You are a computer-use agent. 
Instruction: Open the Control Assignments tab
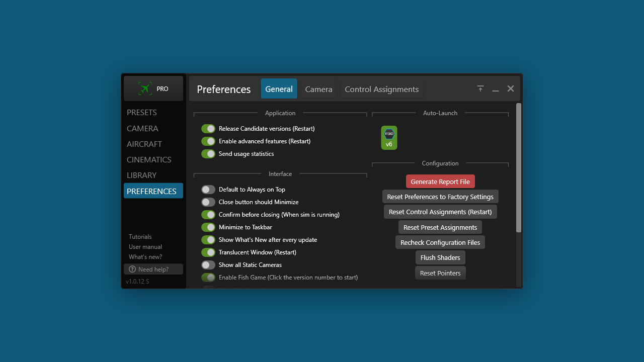point(381,89)
